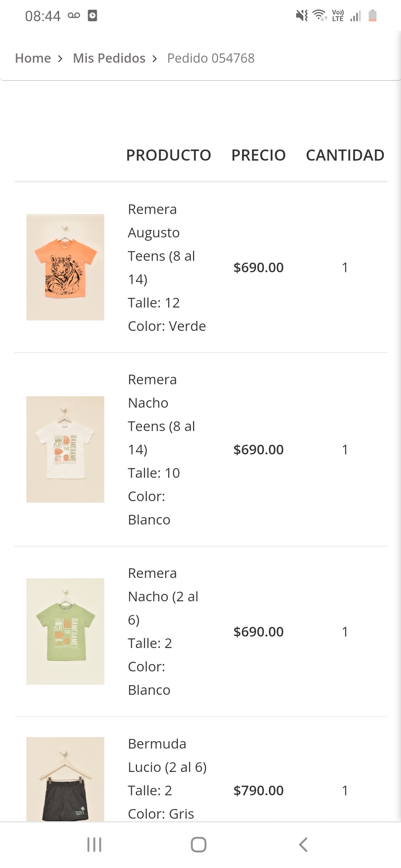Go to Home breadcrumb link
The image size is (401, 868).
point(33,58)
